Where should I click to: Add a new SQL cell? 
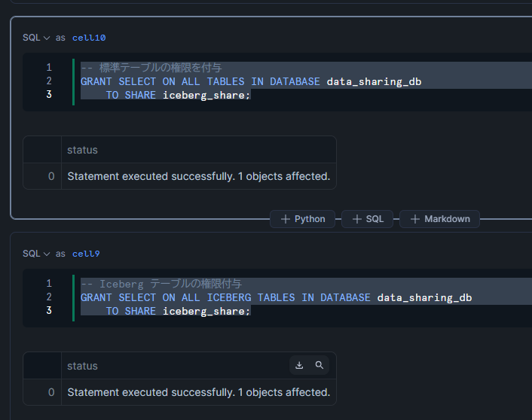point(368,219)
